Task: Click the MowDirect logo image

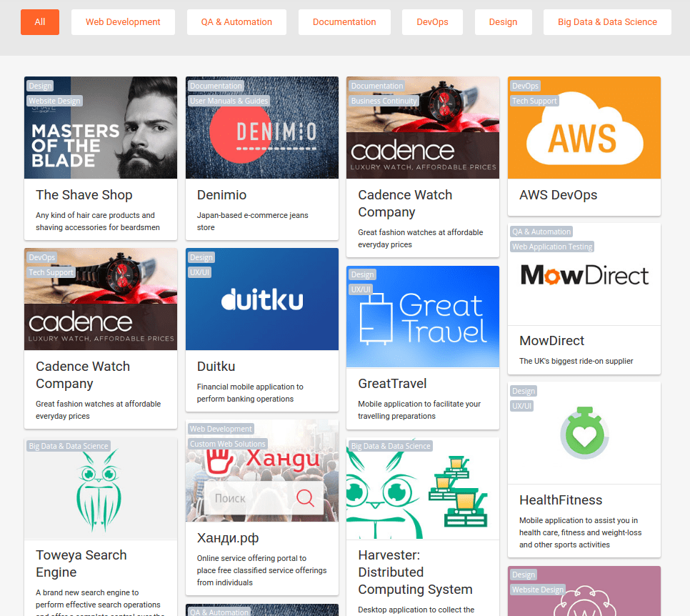Action: pyautogui.click(x=584, y=274)
